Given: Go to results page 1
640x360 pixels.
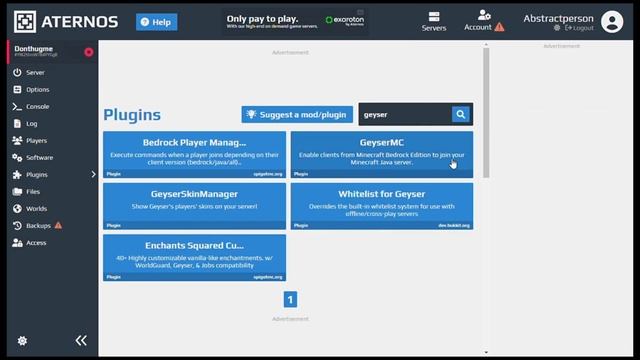Looking at the screenshot, I should pos(290,300).
